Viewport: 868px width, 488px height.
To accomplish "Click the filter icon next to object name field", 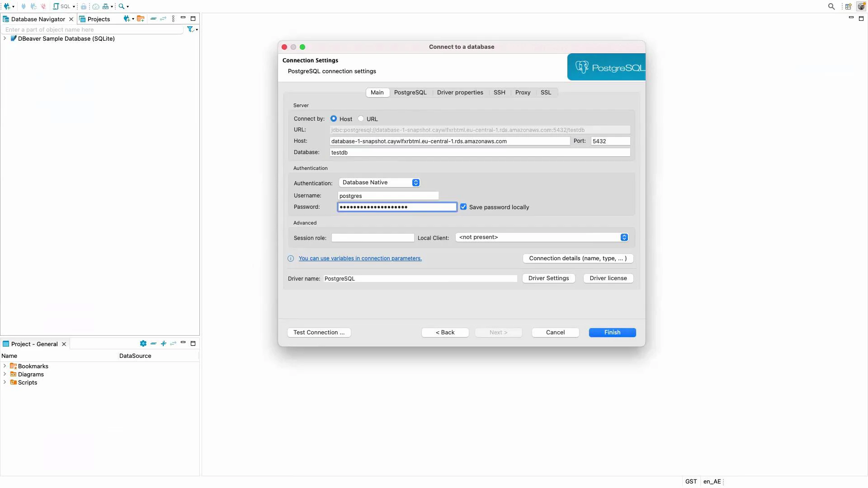I will 190,29.
